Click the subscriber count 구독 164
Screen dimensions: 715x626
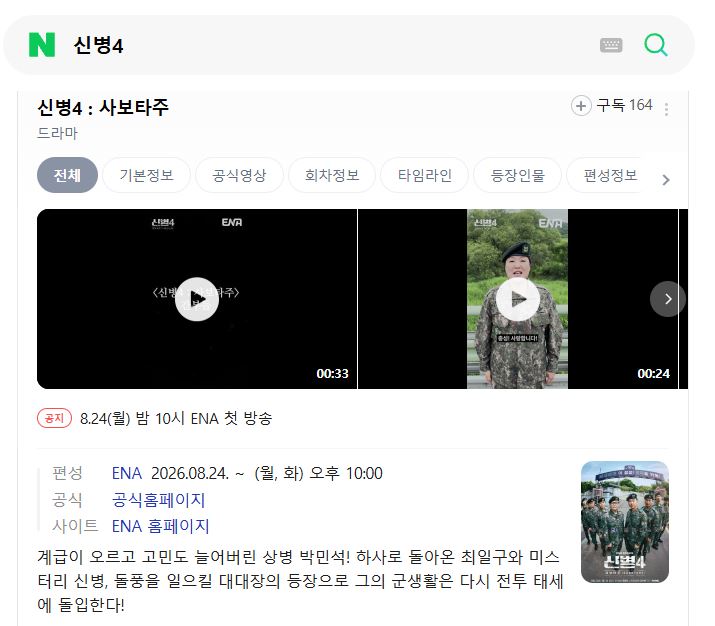tap(624, 105)
